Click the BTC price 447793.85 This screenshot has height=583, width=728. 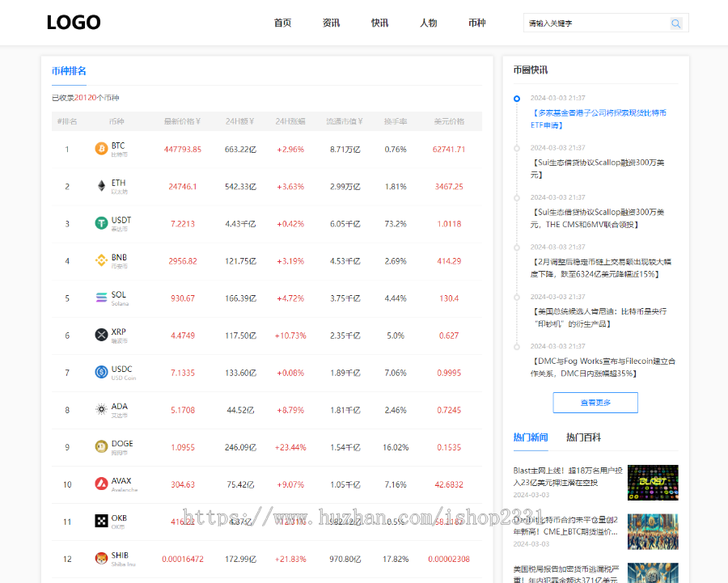[x=183, y=149]
